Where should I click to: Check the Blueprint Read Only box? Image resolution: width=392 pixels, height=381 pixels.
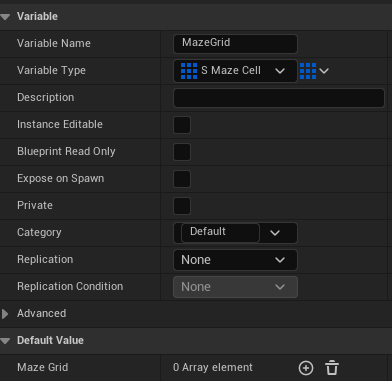[x=182, y=152]
